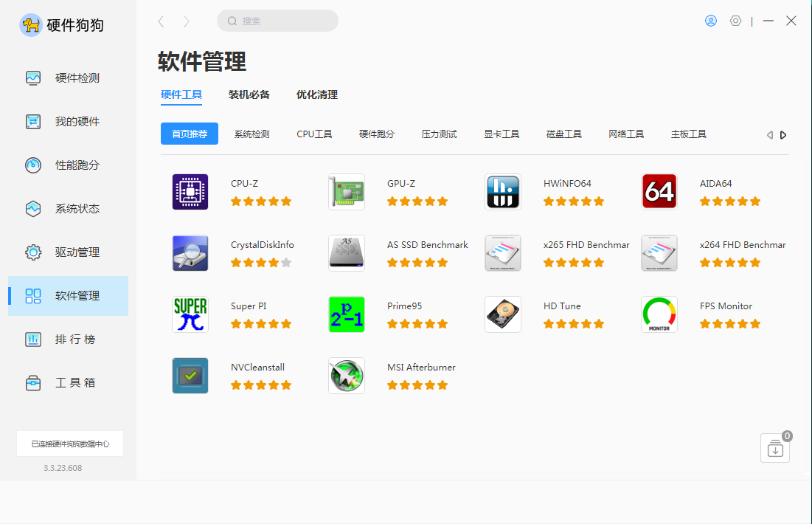Select the AIDA64 red icon
Screen dimensions: 812x524
[659, 192]
